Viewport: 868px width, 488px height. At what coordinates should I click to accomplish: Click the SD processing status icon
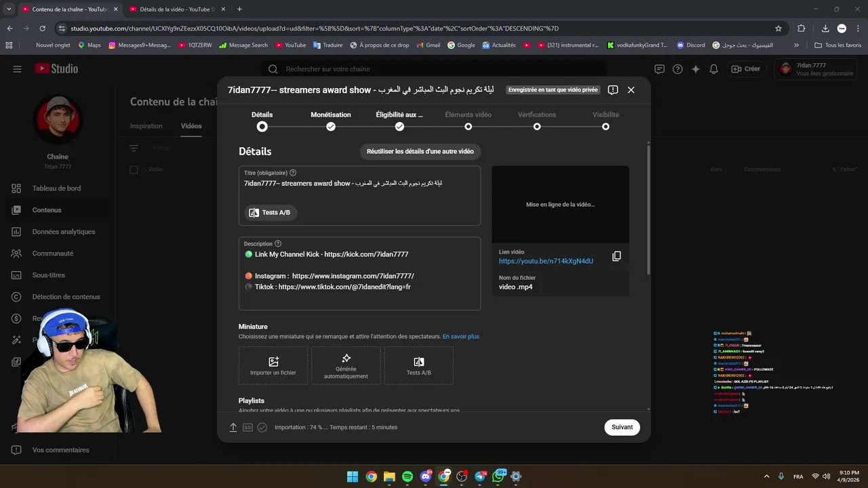[x=248, y=428]
